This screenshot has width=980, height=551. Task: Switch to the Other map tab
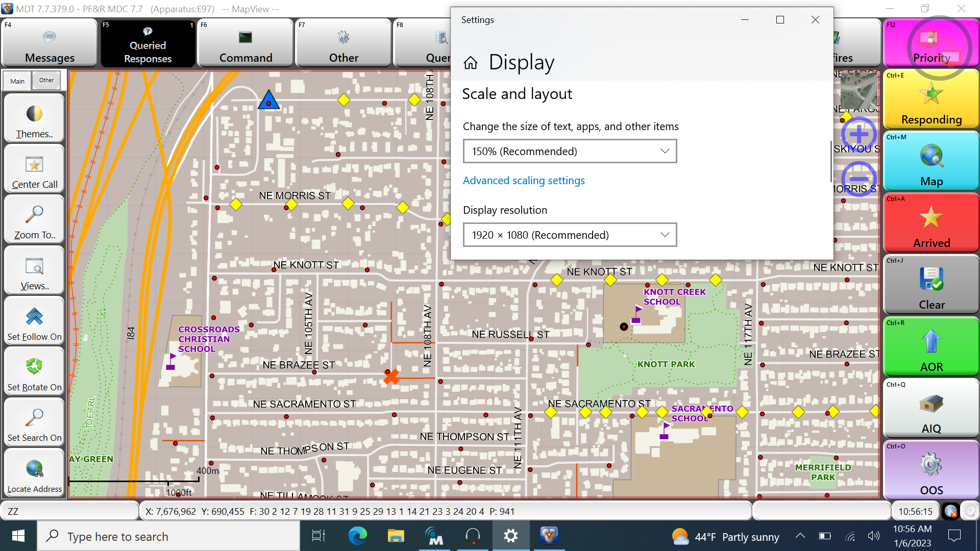46,80
